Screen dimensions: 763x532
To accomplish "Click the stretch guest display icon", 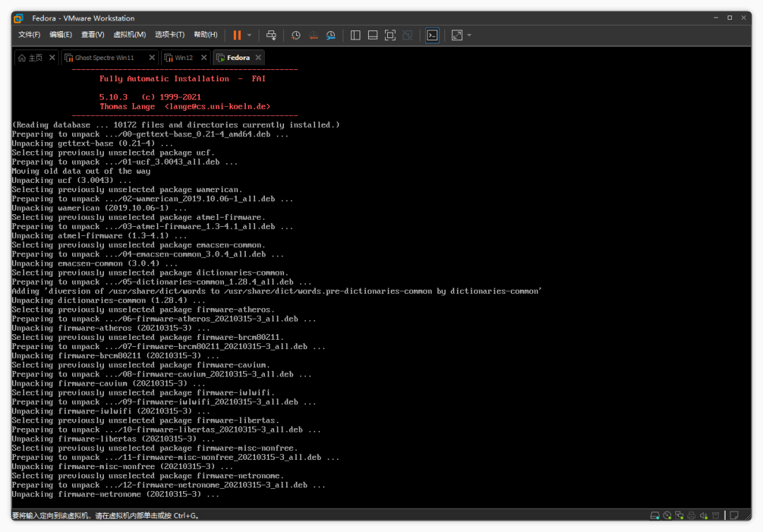I will [456, 35].
